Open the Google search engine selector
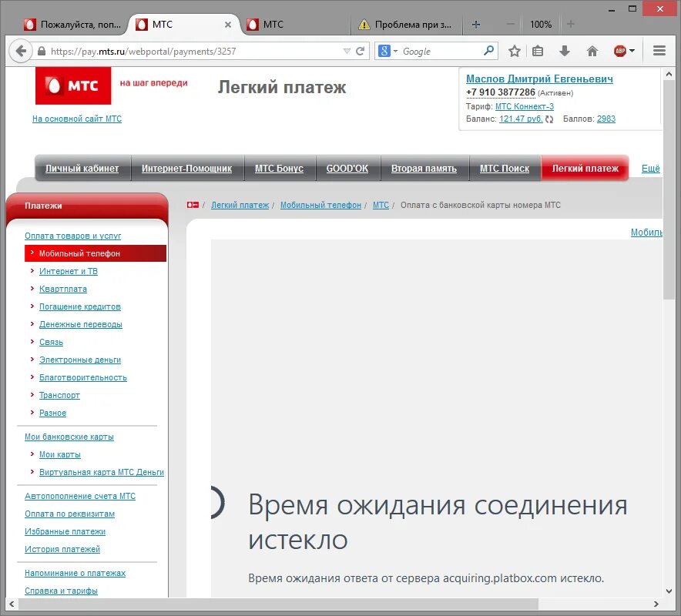 coord(387,52)
